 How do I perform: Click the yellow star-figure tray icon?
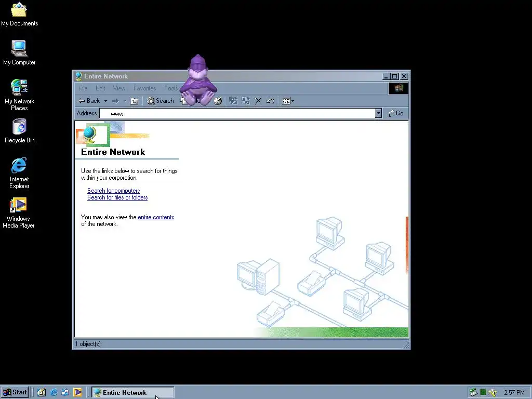[x=493, y=393]
